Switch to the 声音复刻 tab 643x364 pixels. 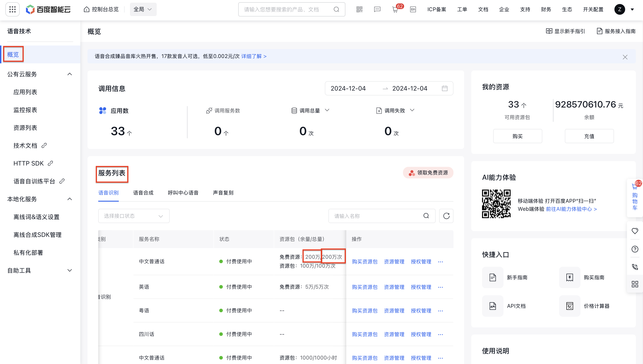pos(223,193)
